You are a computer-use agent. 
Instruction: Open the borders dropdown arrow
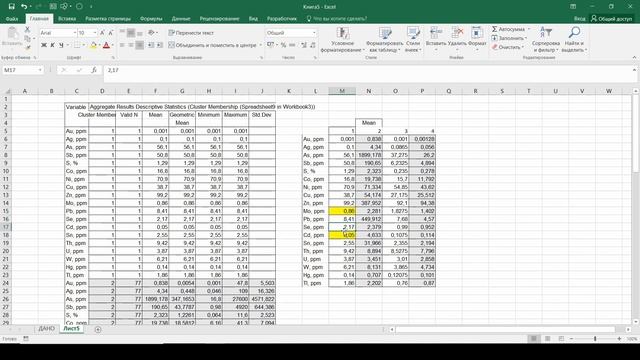coord(84,45)
